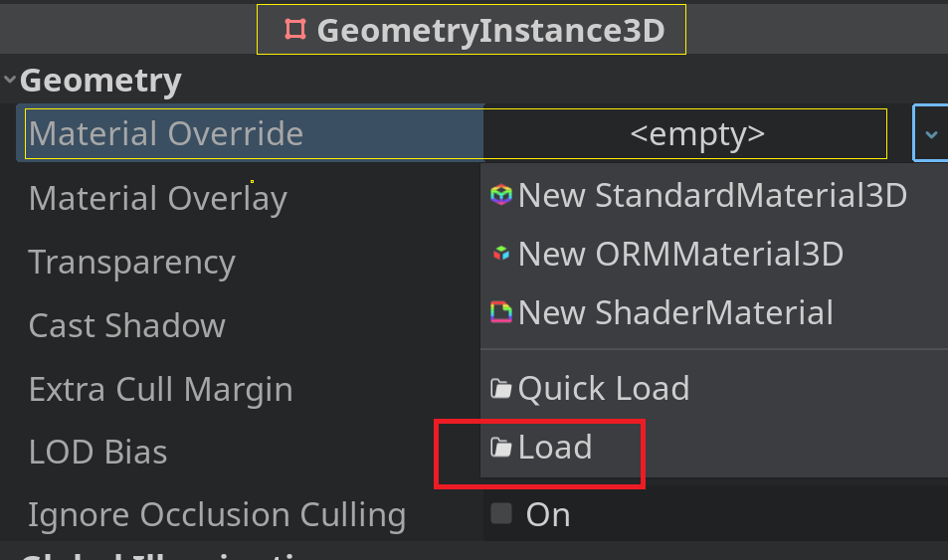Image resolution: width=948 pixels, height=560 pixels.
Task: Select New ShaderMaterial menu entry
Action: [675, 313]
